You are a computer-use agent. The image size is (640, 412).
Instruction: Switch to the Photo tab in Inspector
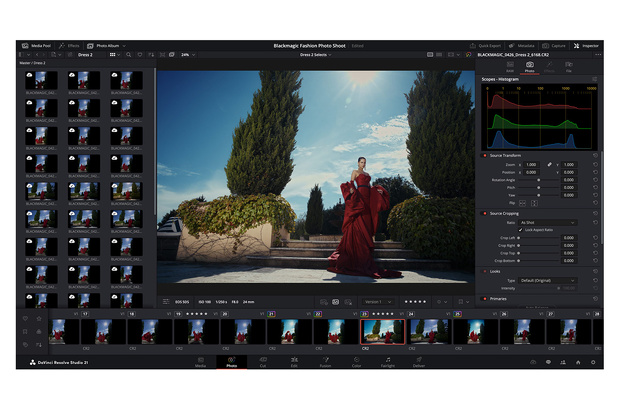(x=529, y=67)
